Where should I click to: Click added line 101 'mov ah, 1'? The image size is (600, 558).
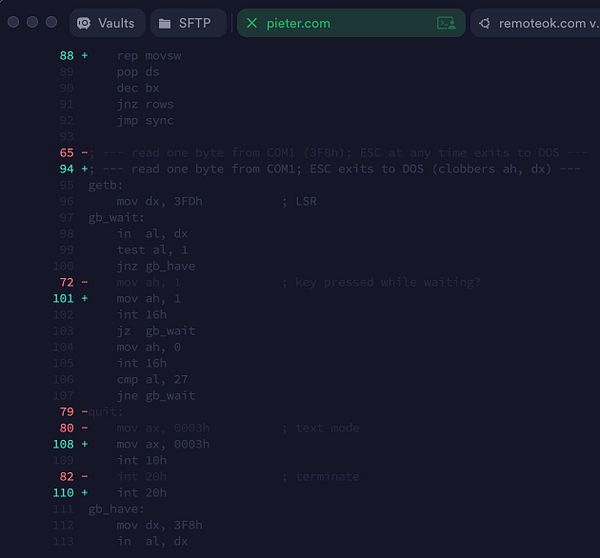[x=148, y=299]
